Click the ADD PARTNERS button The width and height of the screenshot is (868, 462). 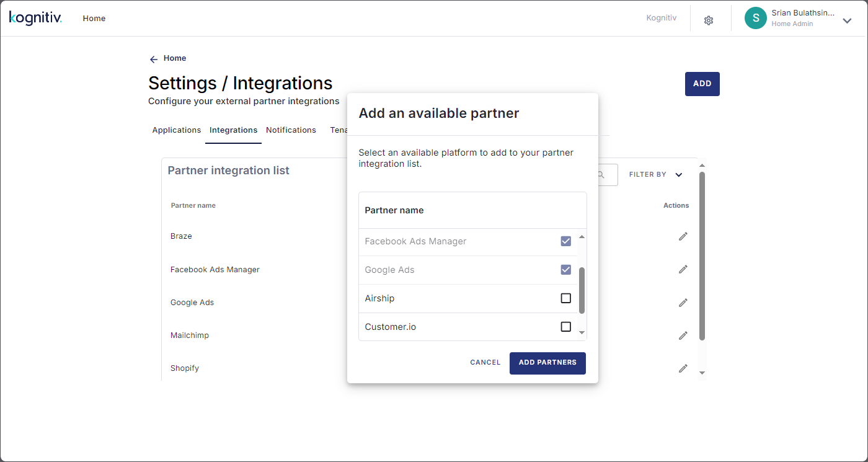click(x=547, y=363)
